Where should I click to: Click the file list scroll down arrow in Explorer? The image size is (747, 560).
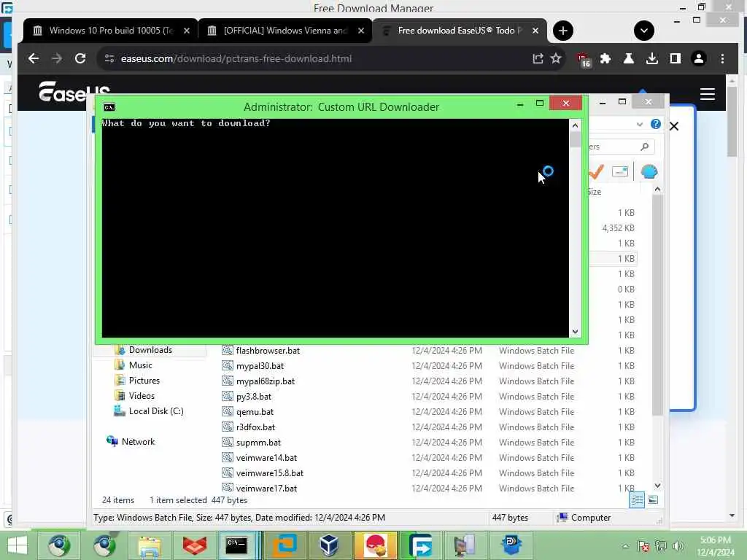(657, 485)
